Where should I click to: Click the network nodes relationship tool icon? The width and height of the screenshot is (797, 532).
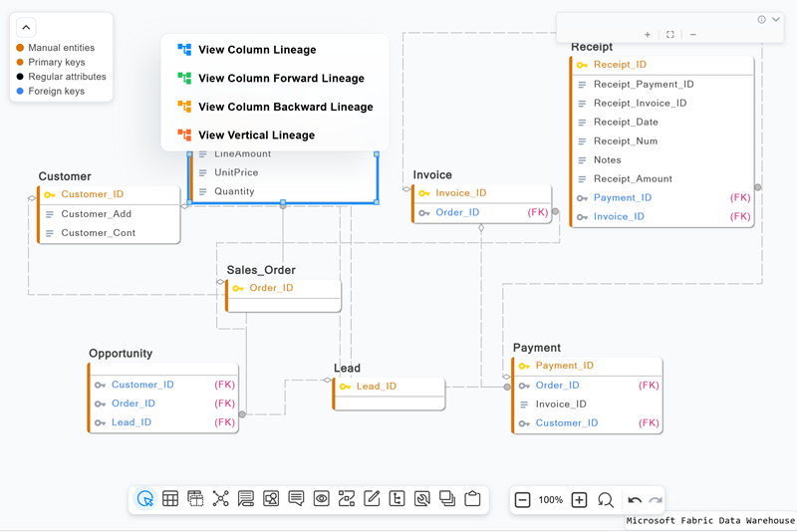click(x=220, y=499)
